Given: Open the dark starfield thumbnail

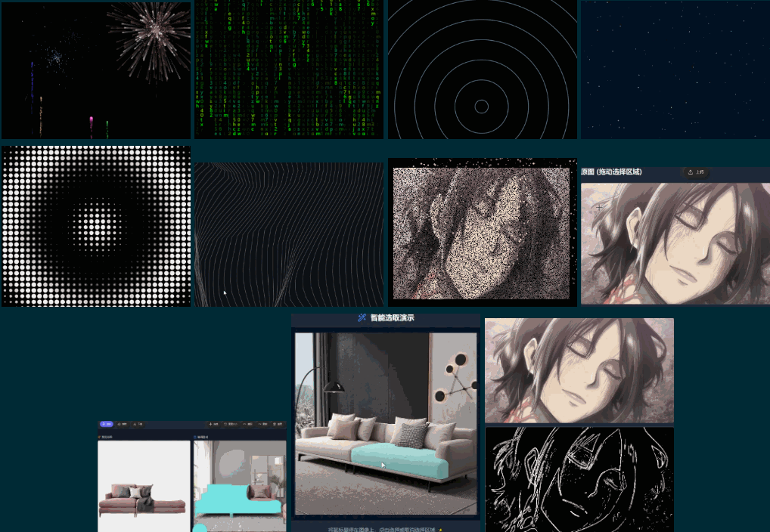Looking at the screenshot, I should coord(675,70).
